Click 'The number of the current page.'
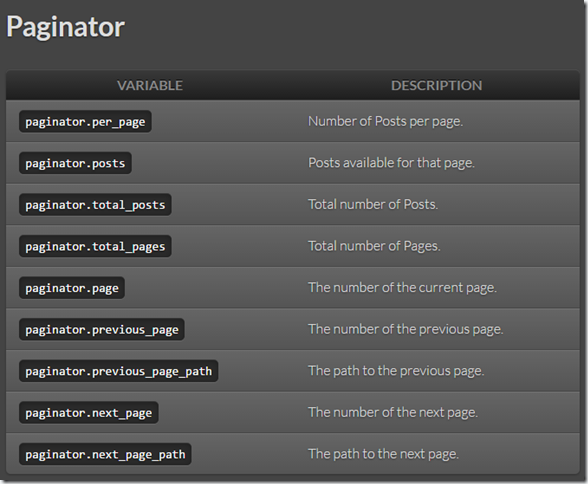The width and height of the screenshot is (588, 484). click(x=402, y=288)
